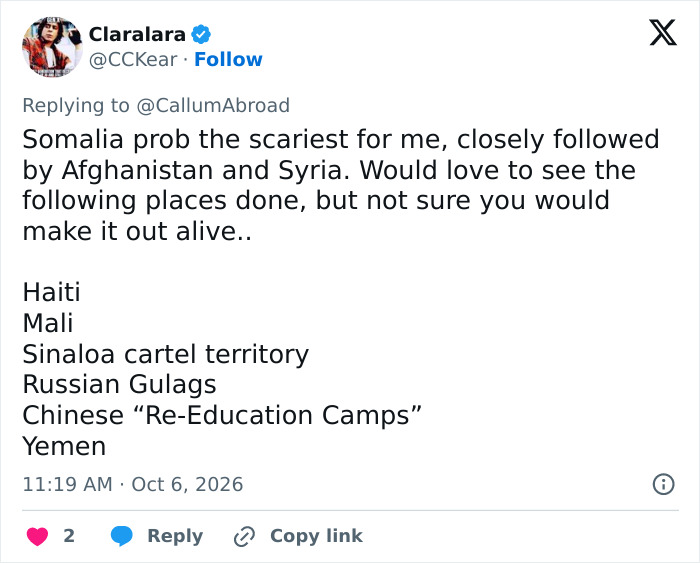Open Claralara's profile picture
This screenshot has height=563, width=700.
tap(52, 47)
